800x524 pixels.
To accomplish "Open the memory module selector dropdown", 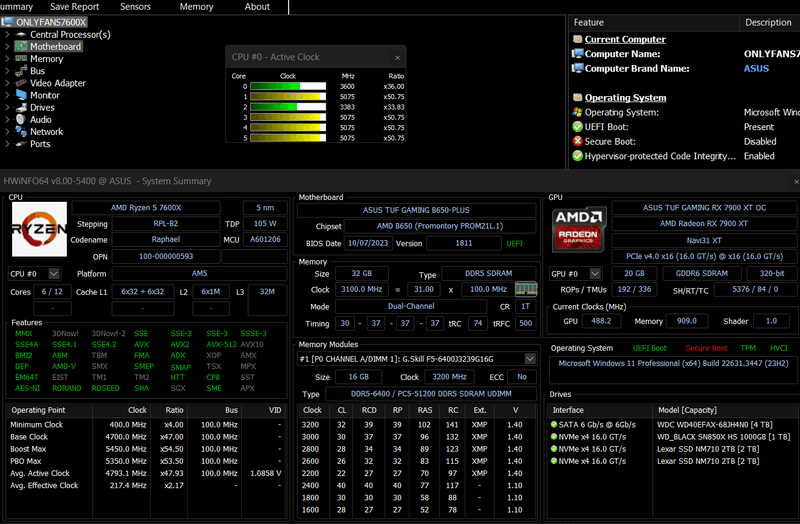I will 530,359.
